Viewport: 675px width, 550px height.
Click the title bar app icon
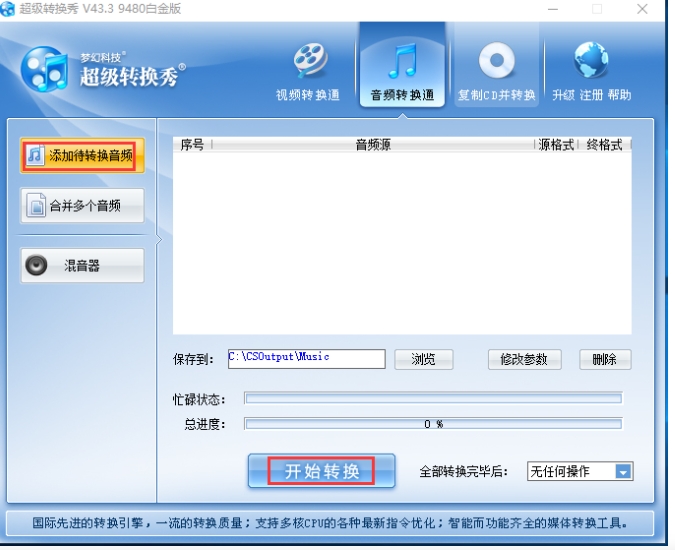pyautogui.click(x=7, y=9)
